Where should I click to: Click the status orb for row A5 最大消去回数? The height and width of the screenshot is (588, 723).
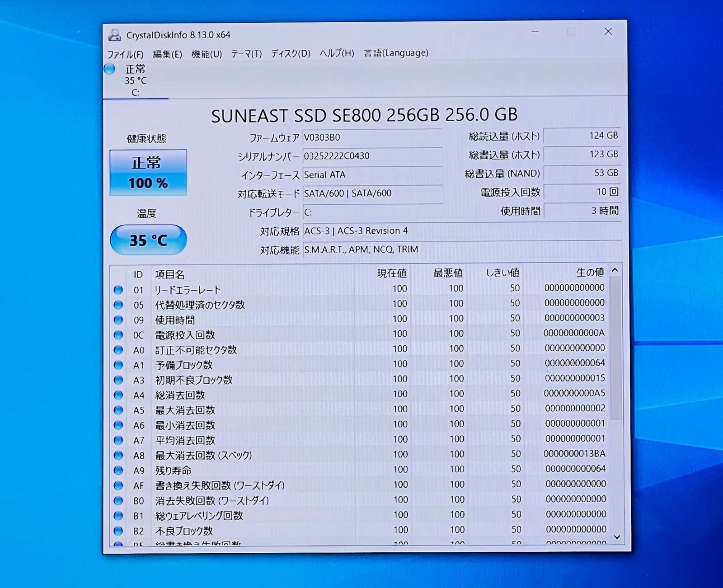tap(118, 410)
